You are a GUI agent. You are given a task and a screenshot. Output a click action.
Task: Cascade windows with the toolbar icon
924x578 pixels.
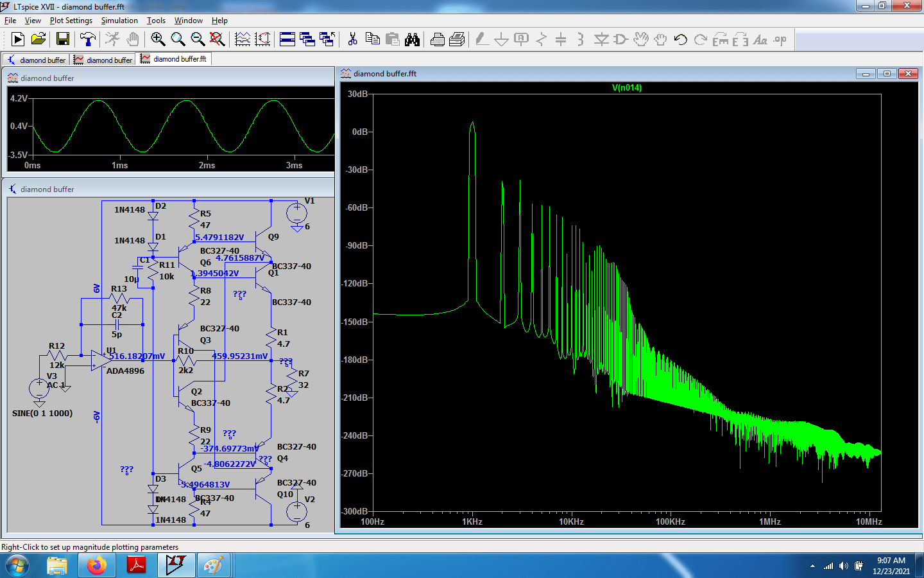coord(307,40)
